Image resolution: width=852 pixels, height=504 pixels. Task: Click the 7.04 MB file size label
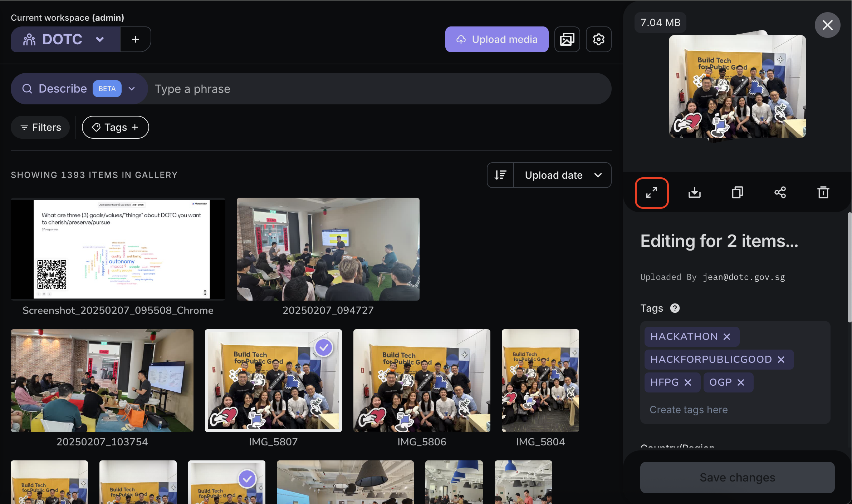pos(660,23)
